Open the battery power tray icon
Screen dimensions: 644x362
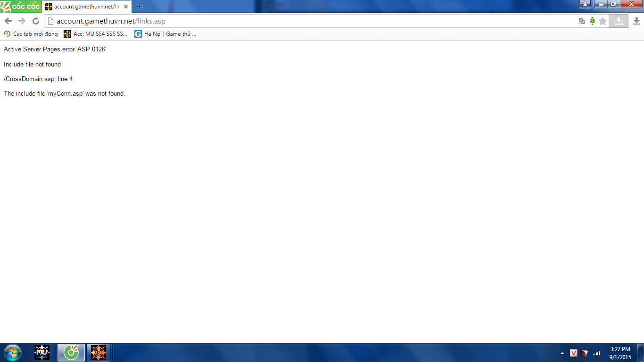point(585,353)
